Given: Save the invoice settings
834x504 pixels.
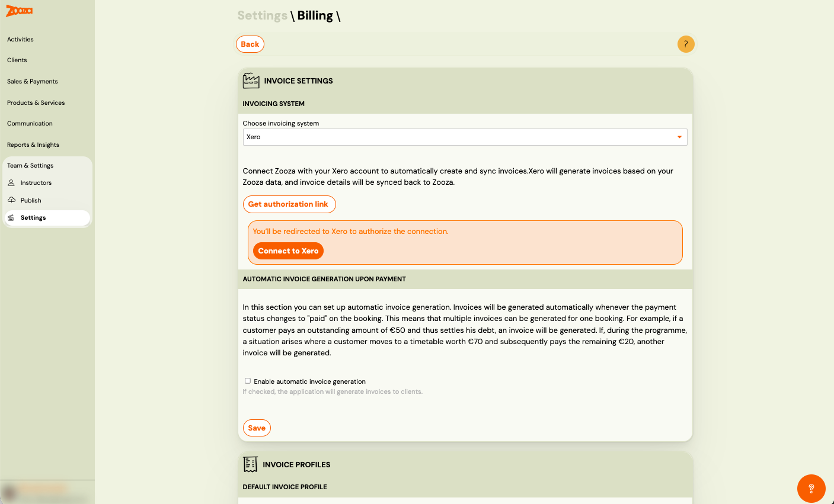Looking at the screenshot, I should pos(257,428).
